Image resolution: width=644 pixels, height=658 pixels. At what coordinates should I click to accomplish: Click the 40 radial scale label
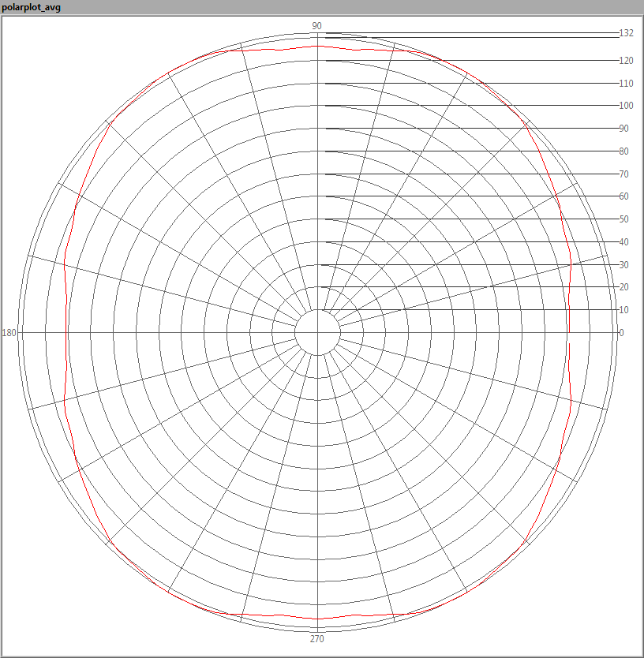624,242
